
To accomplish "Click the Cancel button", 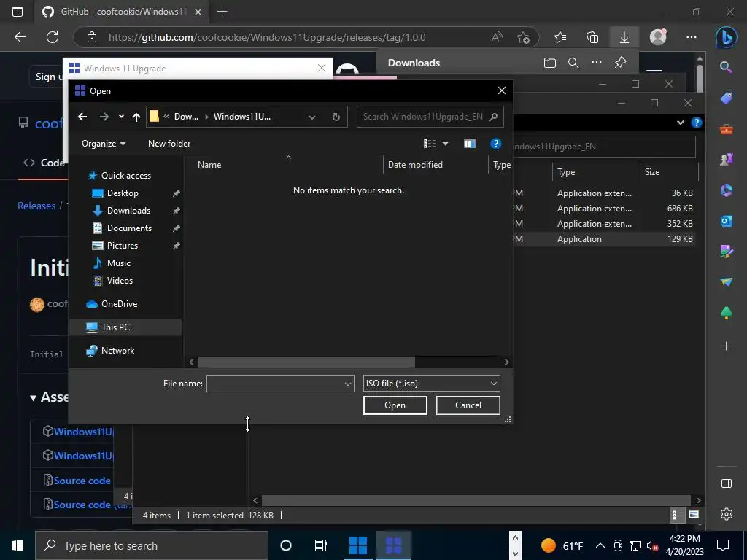I will pos(468,405).
